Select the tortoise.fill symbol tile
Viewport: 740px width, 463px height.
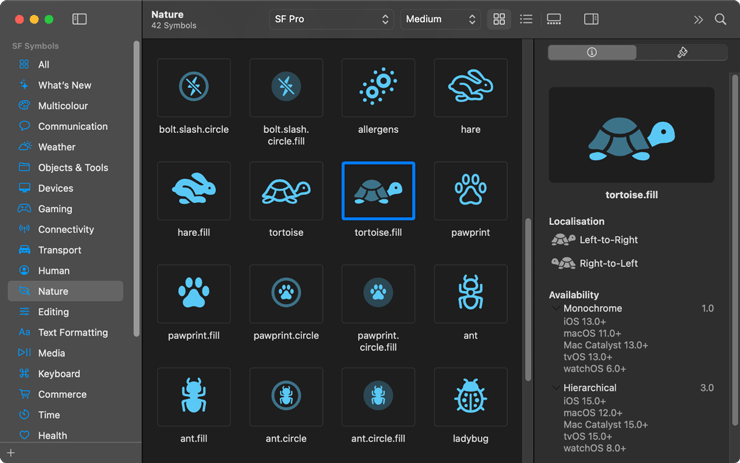click(x=378, y=191)
